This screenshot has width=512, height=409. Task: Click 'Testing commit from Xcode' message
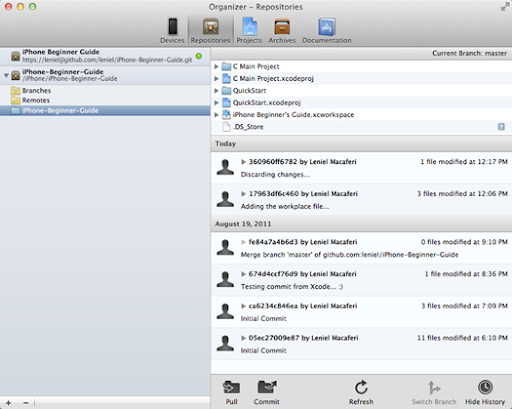point(292,287)
